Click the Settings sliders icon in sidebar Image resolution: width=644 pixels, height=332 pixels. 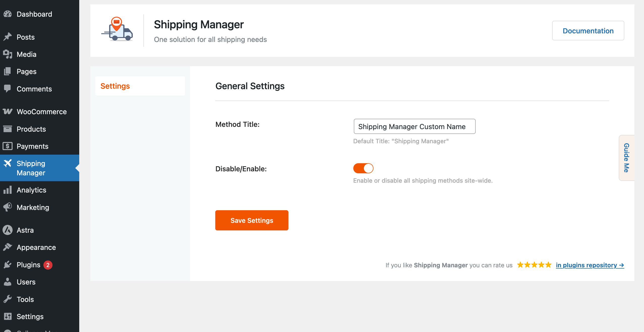coord(8,316)
